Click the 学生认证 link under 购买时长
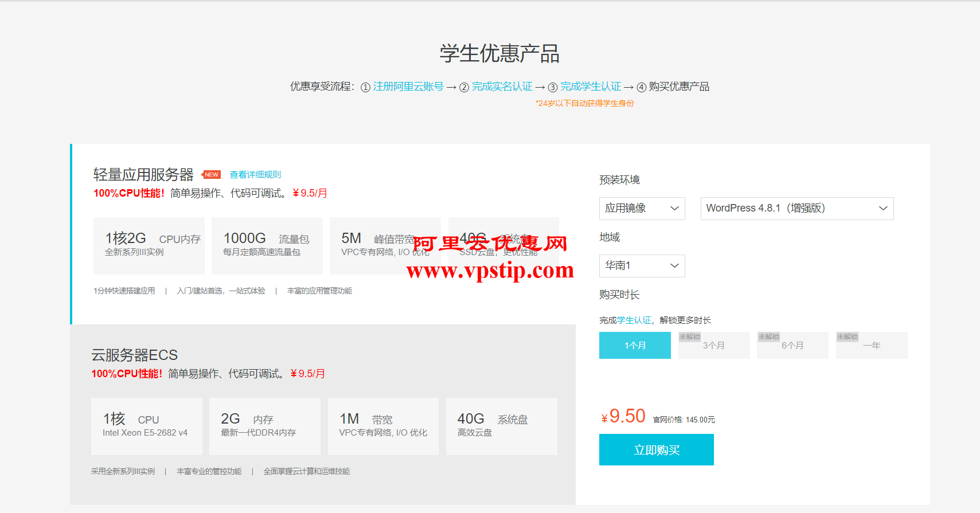Image resolution: width=980 pixels, height=513 pixels. (634, 320)
